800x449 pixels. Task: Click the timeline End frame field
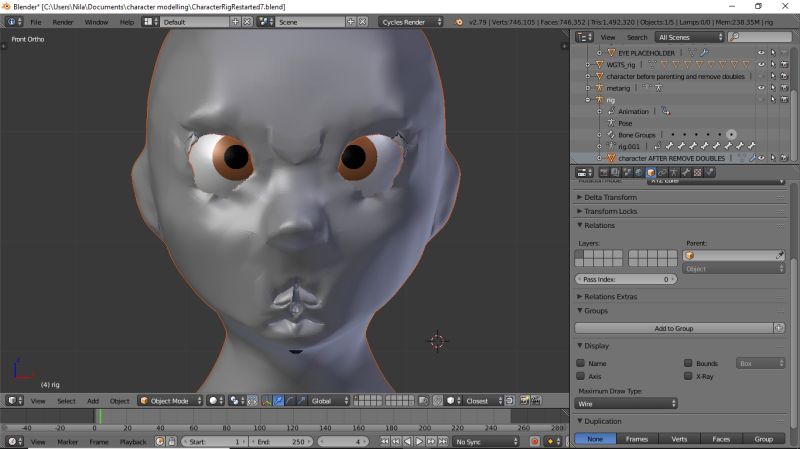[x=281, y=441]
